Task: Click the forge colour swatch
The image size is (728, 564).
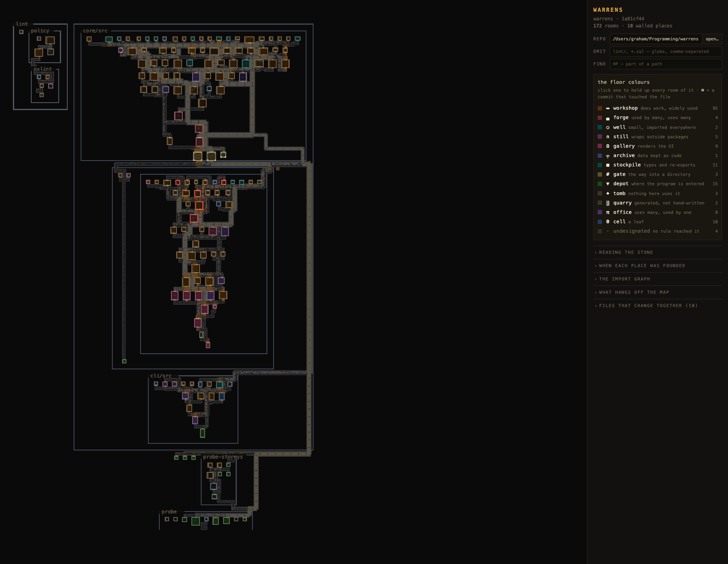Action: (600, 117)
